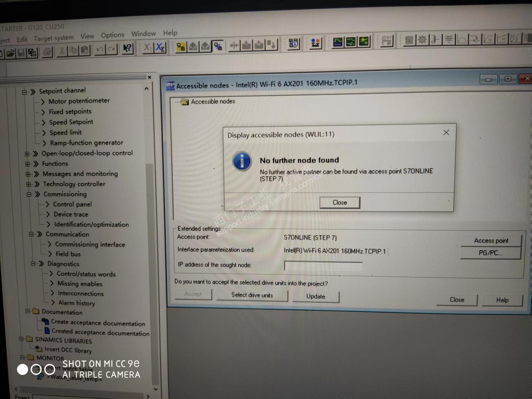Image resolution: width=532 pixels, height=399 pixels.
Task: Click the Cut scissors toolbar icon
Action: (62, 51)
